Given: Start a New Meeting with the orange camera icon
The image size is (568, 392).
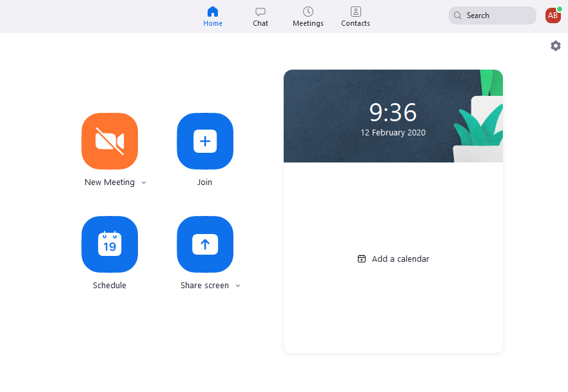Looking at the screenshot, I should tap(109, 141).
